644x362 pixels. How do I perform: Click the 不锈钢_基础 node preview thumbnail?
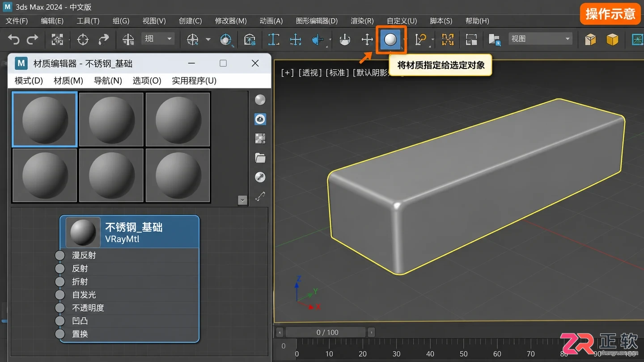[x=83, y=232]
